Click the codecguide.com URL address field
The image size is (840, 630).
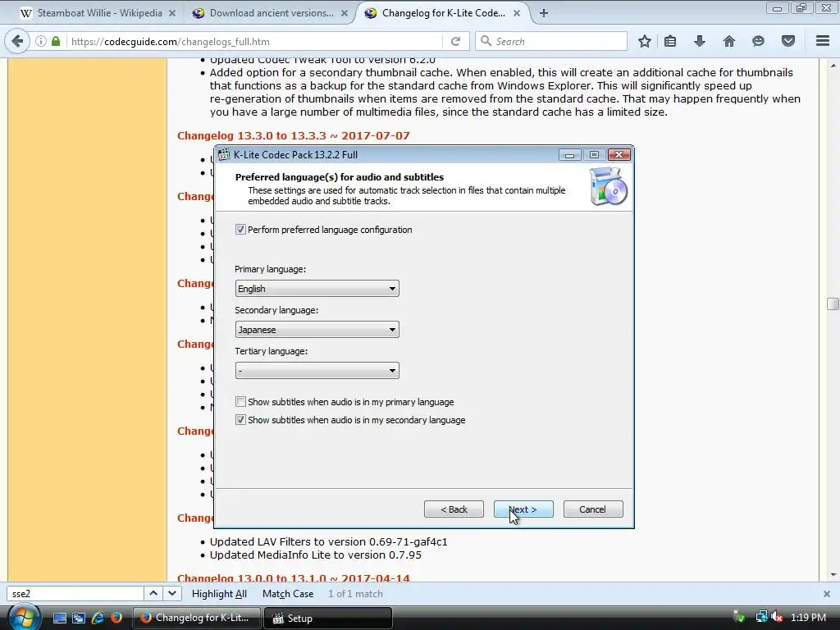click(x=254, y=41)
